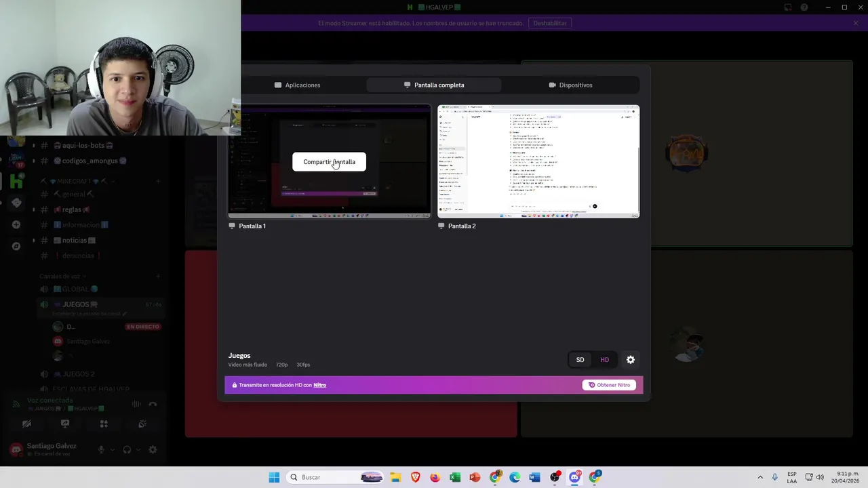
Task: Click the Deshabilitar Streamer mode button
Action: [550, 23]
